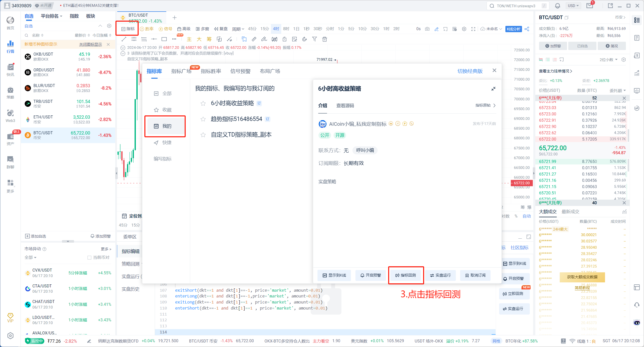Open the 委托额 column dropdown
Screen dimensions: 644x347
(617, 91)
